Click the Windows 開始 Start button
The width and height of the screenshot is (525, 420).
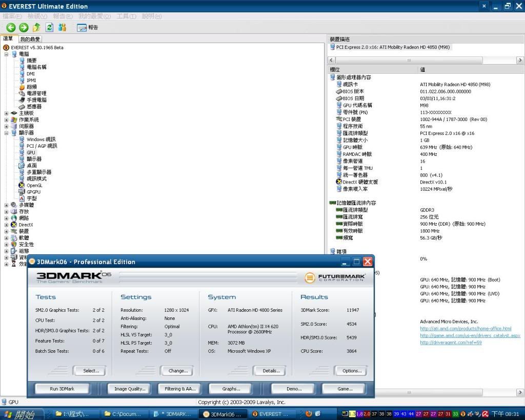(x=19, y=414)
